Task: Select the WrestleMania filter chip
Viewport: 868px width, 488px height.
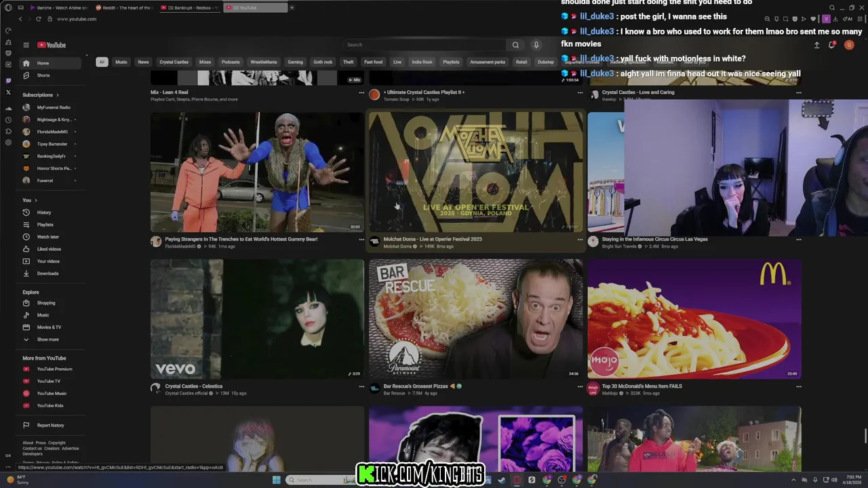Action: click(x=264, y=62)
